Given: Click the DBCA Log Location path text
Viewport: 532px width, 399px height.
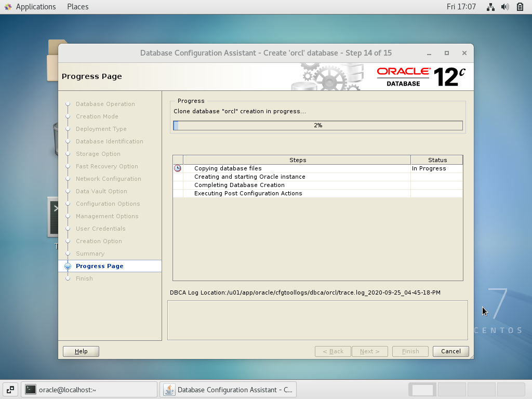Looking at the screenshot, I should coord(305,292).
